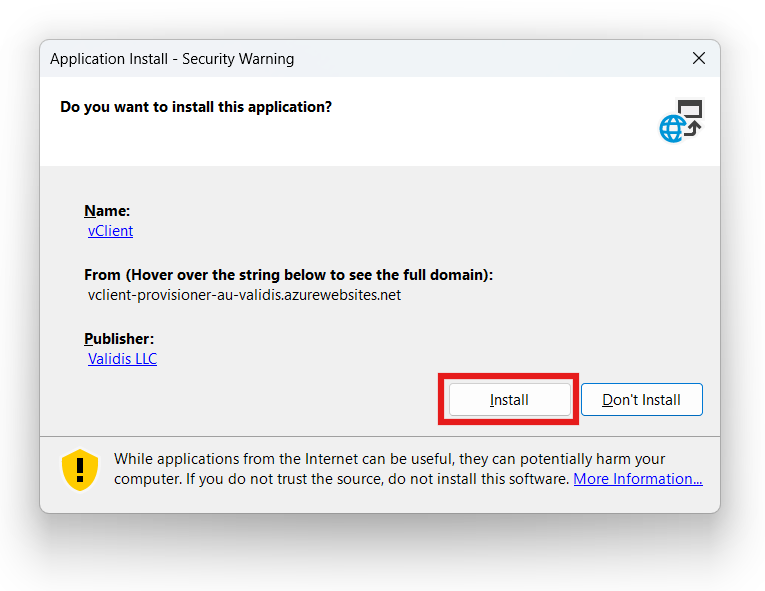This screenshot has width=765, height=591.
Task: Close the Security Warning dialog
Action: pyautogui.click(x=699, y=59)
